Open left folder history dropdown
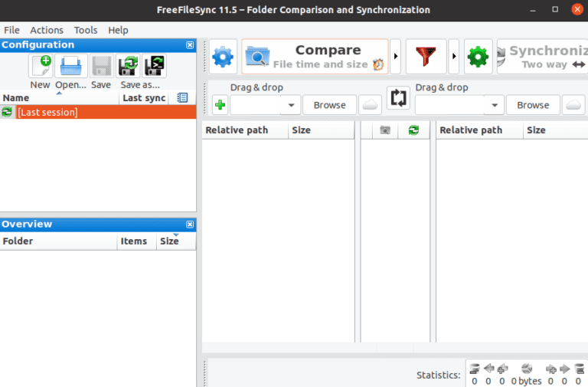 (291, 105)
